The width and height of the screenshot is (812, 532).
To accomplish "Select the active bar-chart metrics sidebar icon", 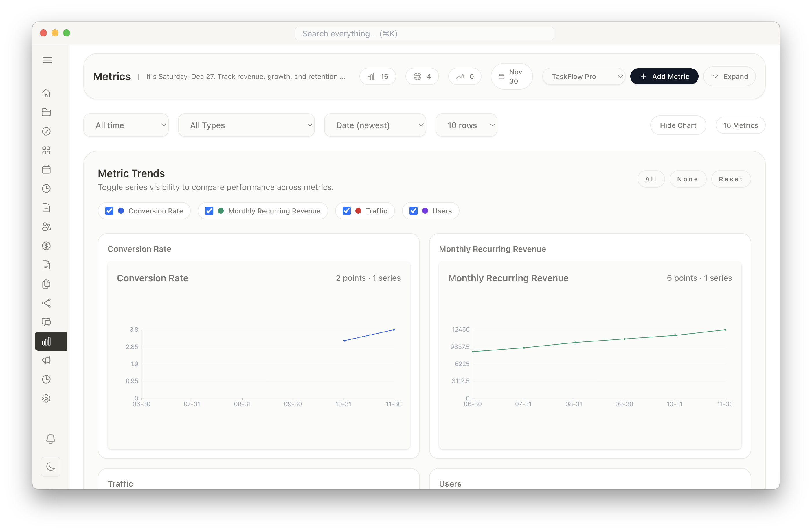I will tap(50, 341).
